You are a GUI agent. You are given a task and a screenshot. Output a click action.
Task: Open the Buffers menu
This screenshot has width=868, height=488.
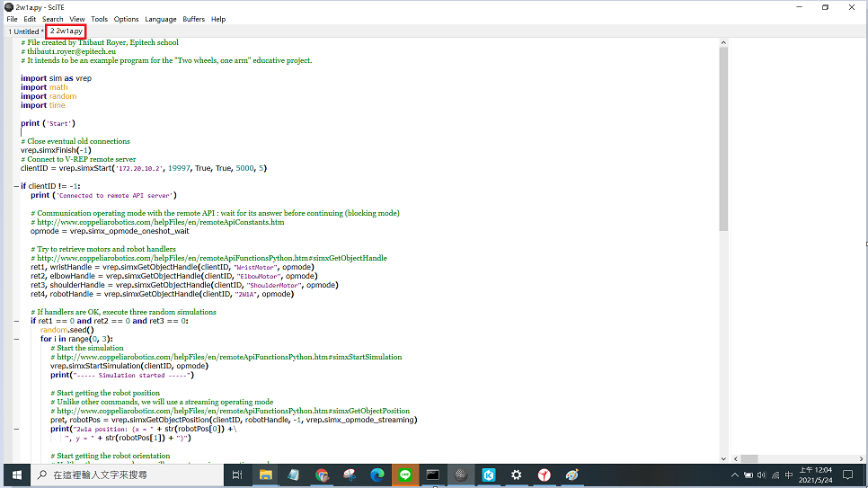pos(193,19)
